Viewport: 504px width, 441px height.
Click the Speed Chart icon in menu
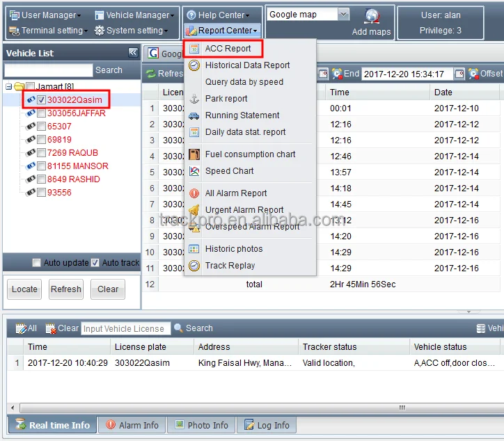(x=194, y=171)
